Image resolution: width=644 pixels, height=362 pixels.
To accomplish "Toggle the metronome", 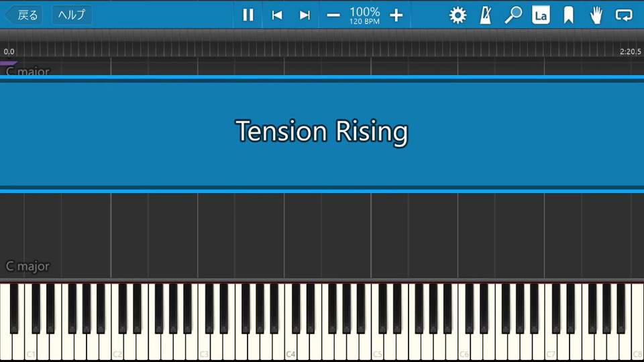I will (x=486, y=15).
